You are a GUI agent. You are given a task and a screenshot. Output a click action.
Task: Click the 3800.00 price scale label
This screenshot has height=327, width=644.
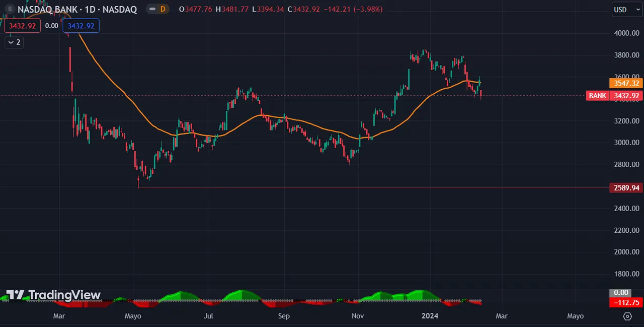click(626, 55)
